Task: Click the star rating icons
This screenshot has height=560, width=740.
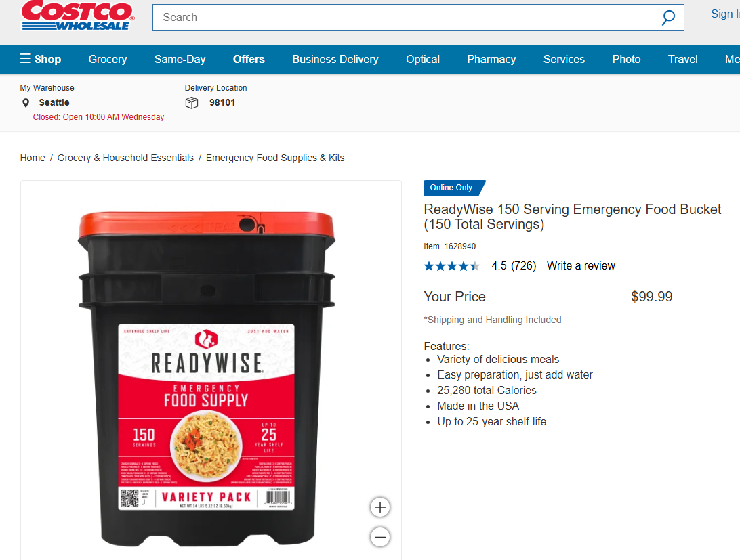Action: click(x=451, y=266)
